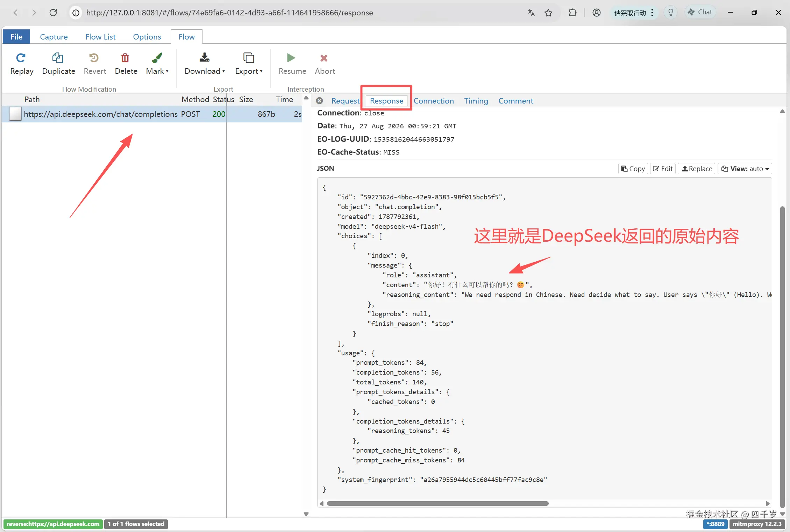Open the Response detail tab
This screenshot has height=532, width=790.
pyautogui.click(x=386, y=101)
